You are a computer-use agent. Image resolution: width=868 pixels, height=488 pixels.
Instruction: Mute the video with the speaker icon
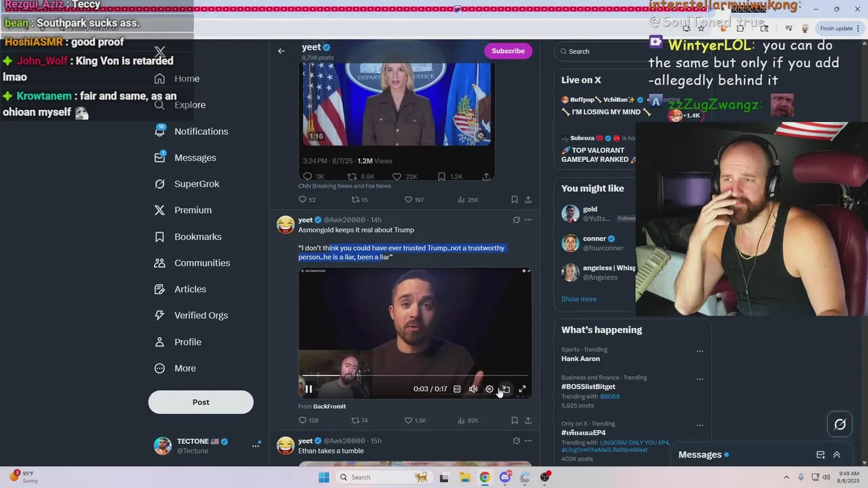pyautogui.click(x=473, y=389)
